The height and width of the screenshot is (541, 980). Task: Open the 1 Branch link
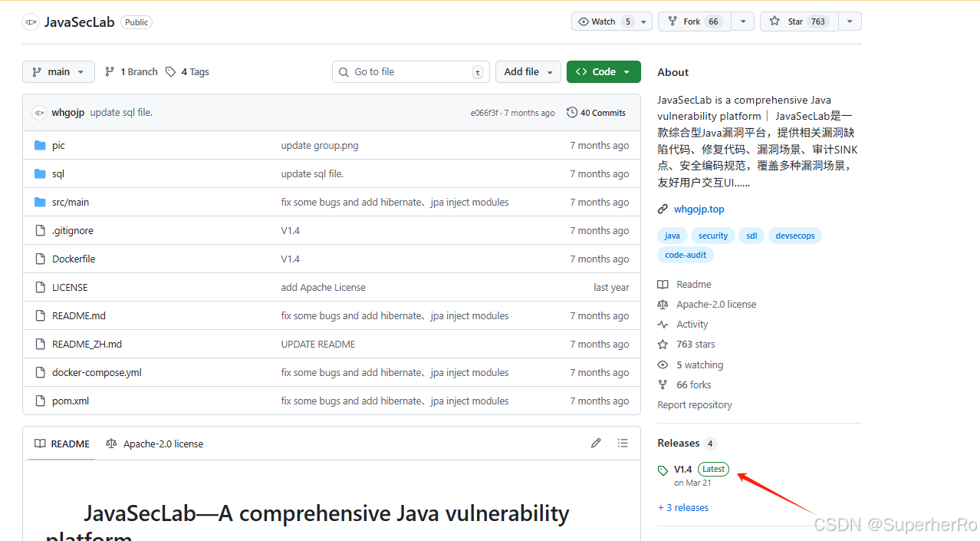131,71
